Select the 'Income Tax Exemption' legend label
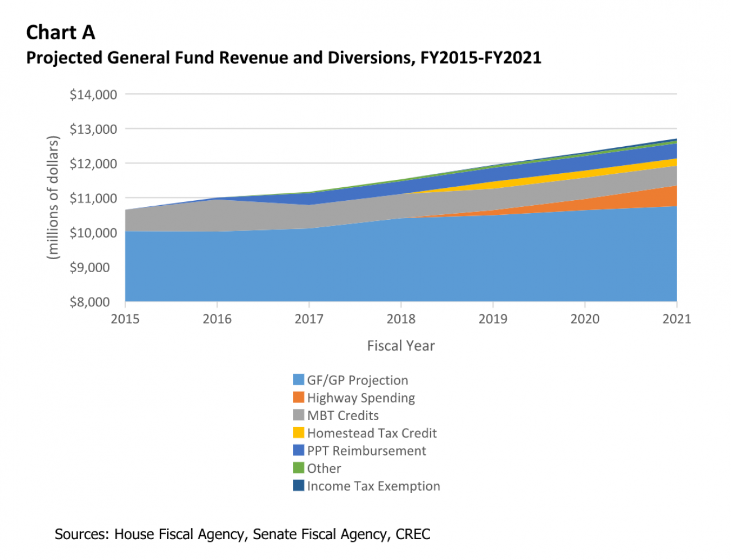 (373, 486)
